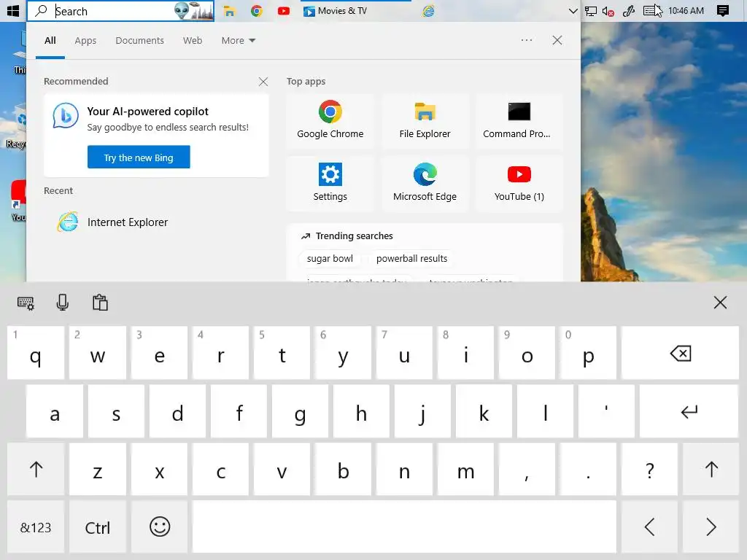The image size is (747, 560).
Task: Tap the backspace key
Action: [x=680, y=353]
